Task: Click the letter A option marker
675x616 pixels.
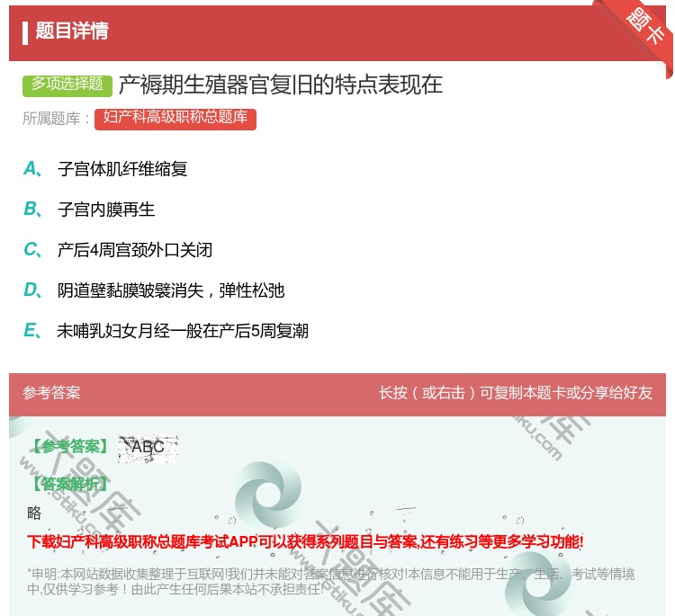Action: pos(33,169)
